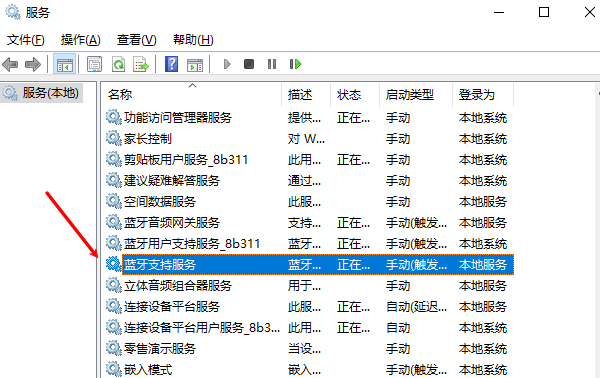
Task: Click the Restart Service icon
Action: (295, 64)
